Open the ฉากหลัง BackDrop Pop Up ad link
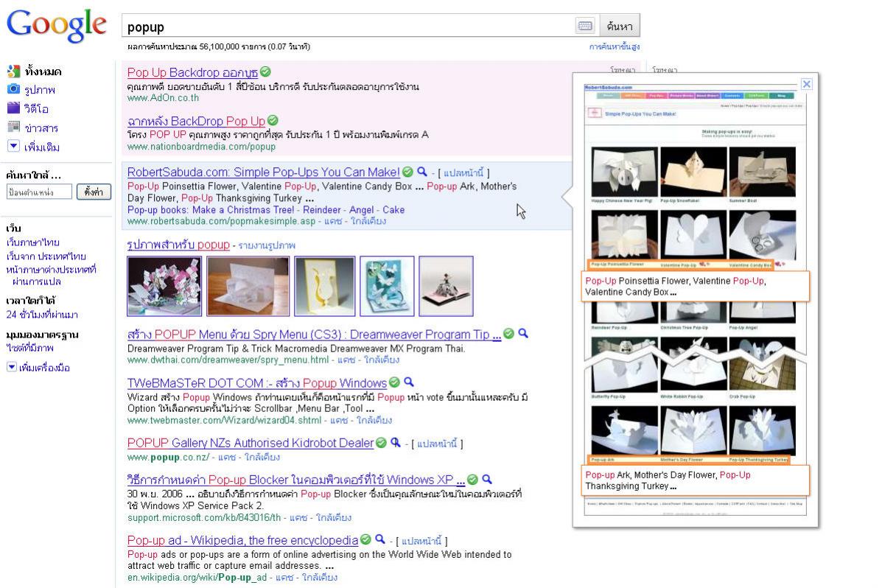The image size is (882, 588). [x=196, y=121]
